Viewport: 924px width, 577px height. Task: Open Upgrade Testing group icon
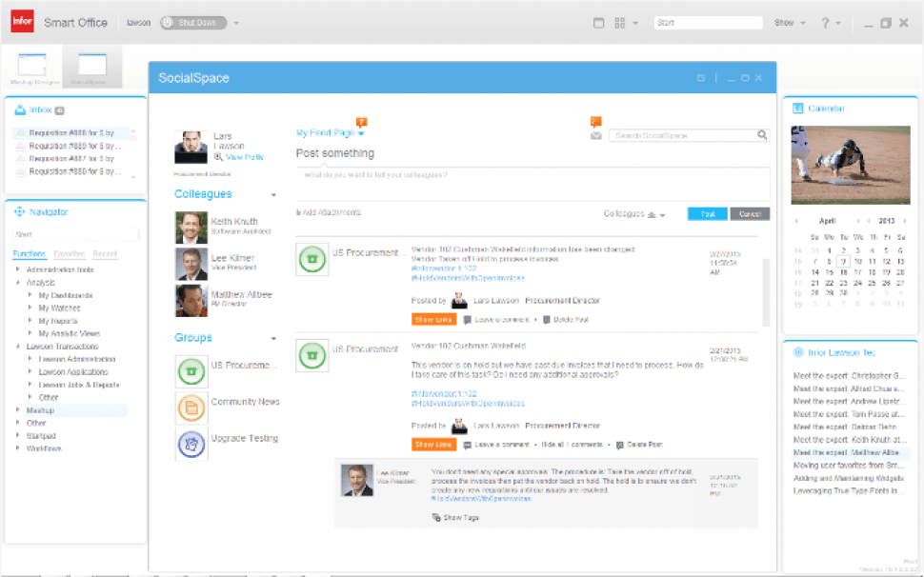(x=191, y=445)
